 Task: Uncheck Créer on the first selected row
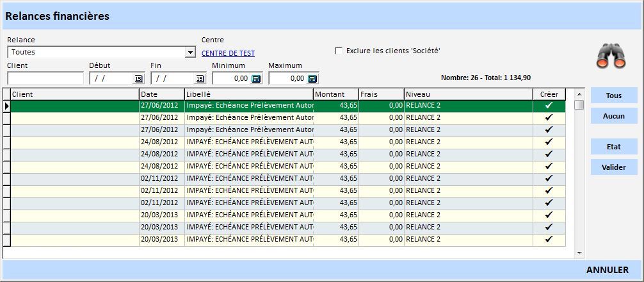pyautogui.click(x=549, y=106)
